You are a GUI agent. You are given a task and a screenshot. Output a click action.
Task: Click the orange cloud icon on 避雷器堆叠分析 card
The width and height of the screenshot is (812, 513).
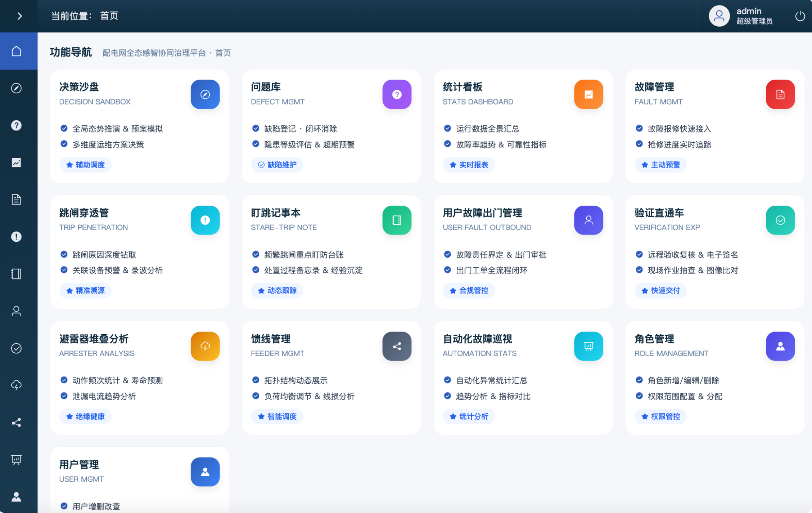click(205, 346)
